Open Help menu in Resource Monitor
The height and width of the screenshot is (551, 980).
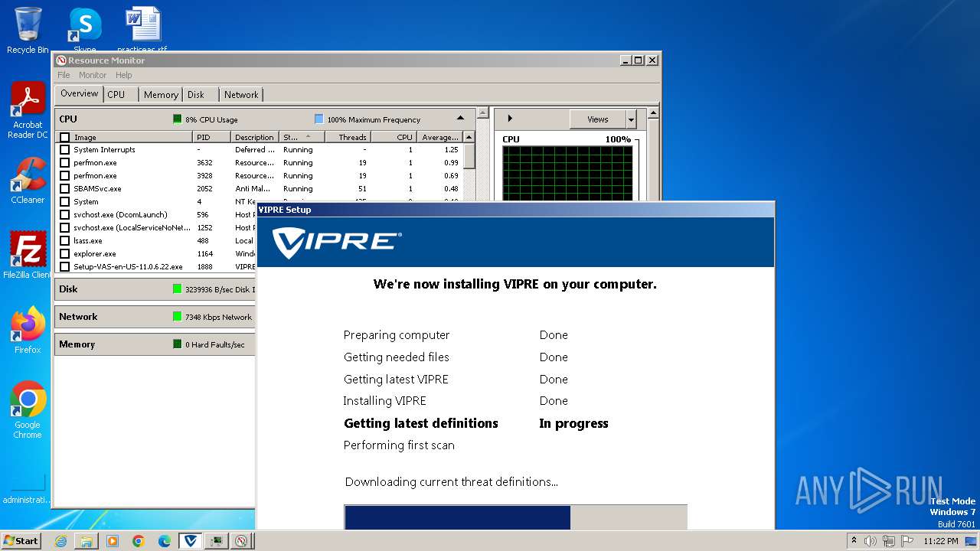(124, 75)
